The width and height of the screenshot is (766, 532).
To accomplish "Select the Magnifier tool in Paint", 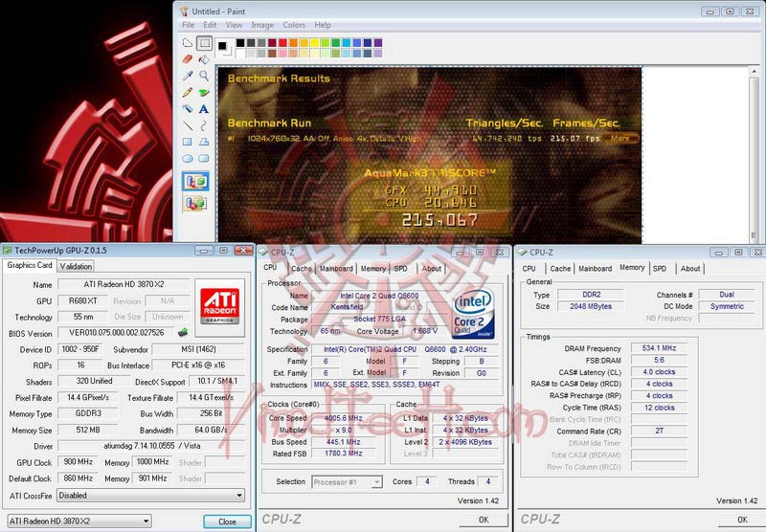I will pos(204,76).
